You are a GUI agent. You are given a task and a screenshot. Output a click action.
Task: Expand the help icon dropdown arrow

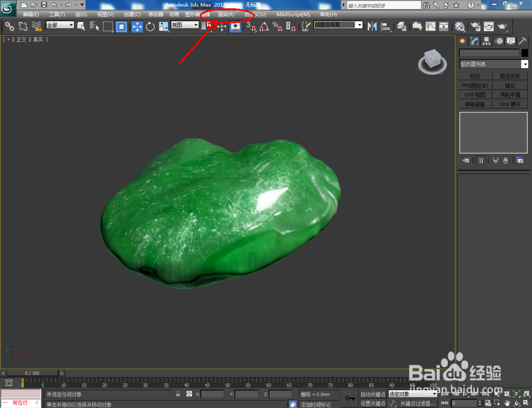coord(478,5)
